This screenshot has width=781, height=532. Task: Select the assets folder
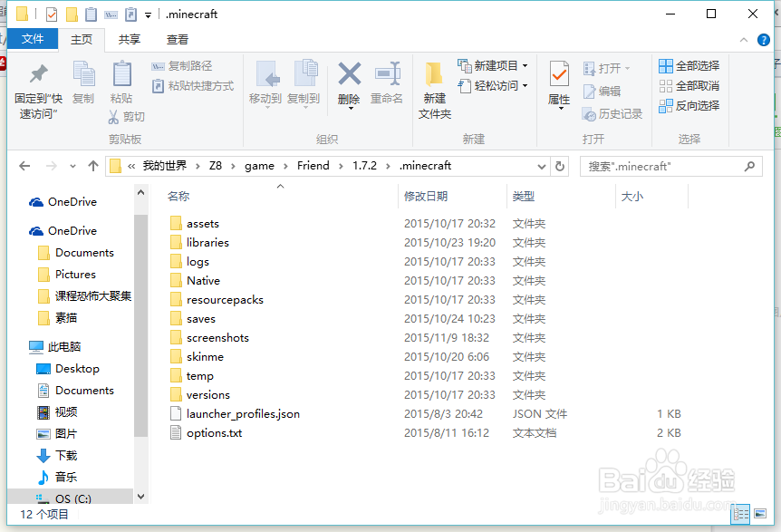point(203,224)
